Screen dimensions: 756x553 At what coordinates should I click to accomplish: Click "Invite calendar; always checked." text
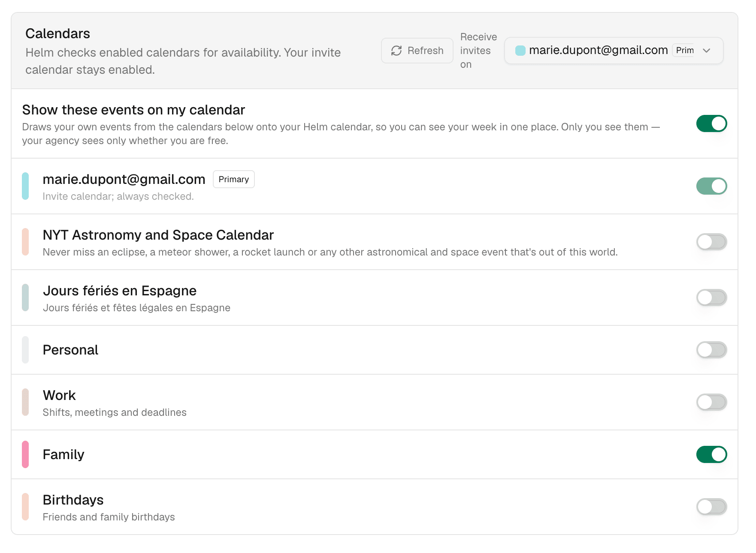pos(118,196)
